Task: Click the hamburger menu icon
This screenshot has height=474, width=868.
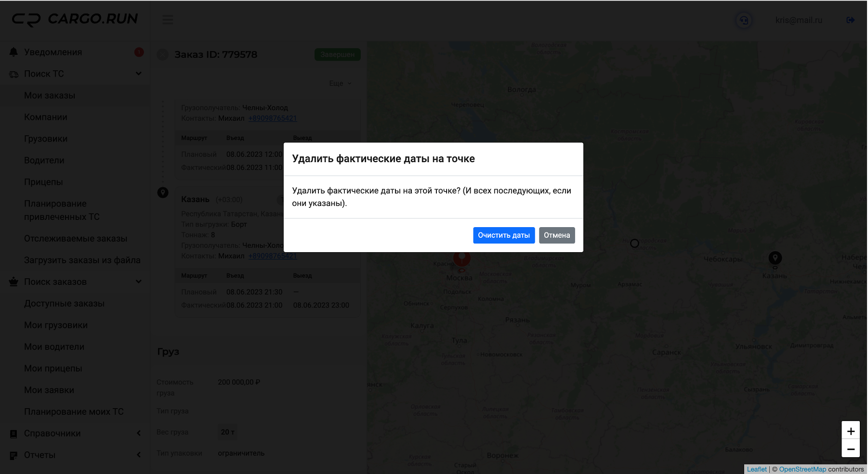Action: (x=168, y=20)
